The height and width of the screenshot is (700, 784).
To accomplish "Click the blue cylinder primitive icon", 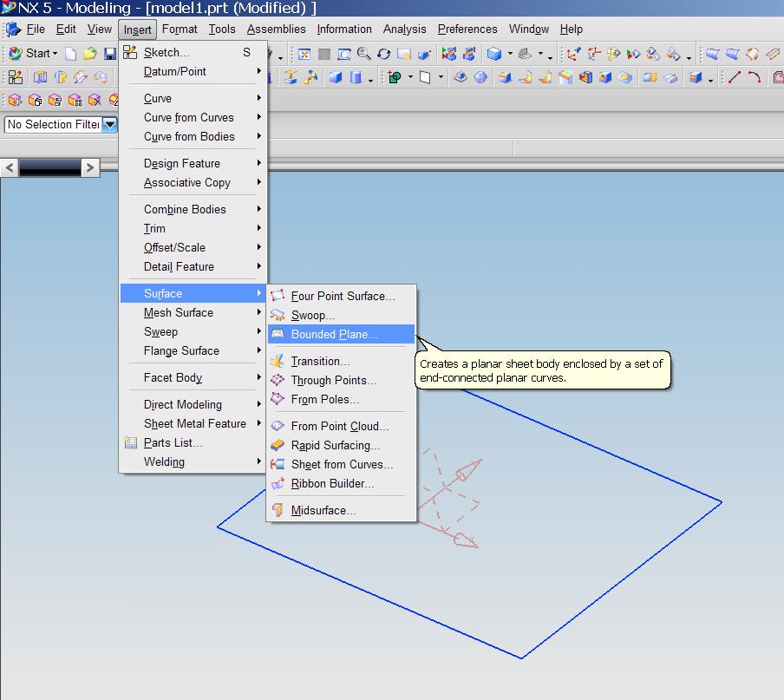I will point(356,77).
